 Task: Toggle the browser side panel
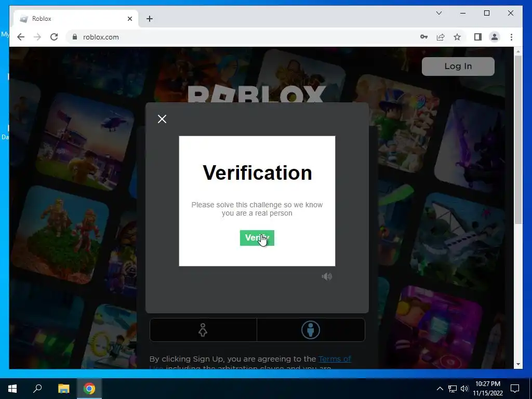pos(478,37)
